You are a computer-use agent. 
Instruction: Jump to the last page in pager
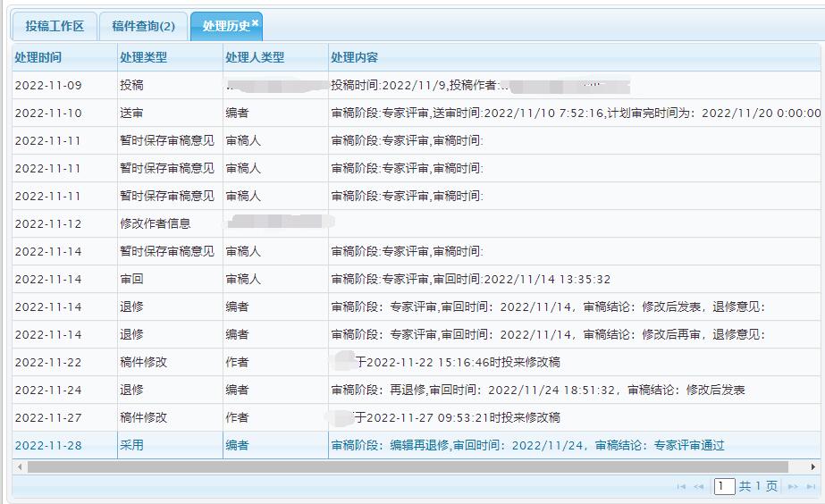pyautogui.click(x=811, y=486)
